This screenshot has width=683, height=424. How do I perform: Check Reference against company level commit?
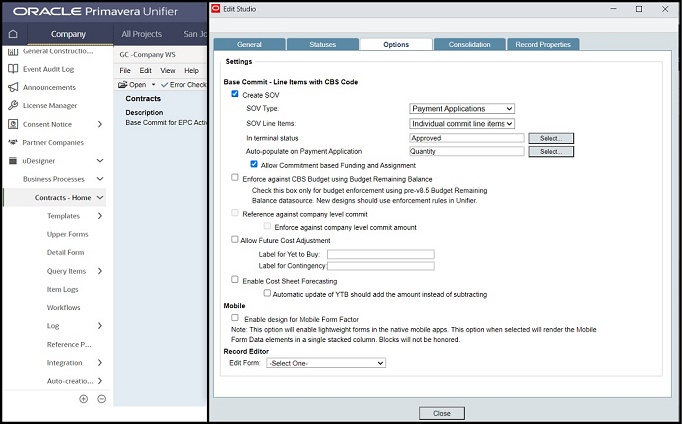tap(235, 213)
